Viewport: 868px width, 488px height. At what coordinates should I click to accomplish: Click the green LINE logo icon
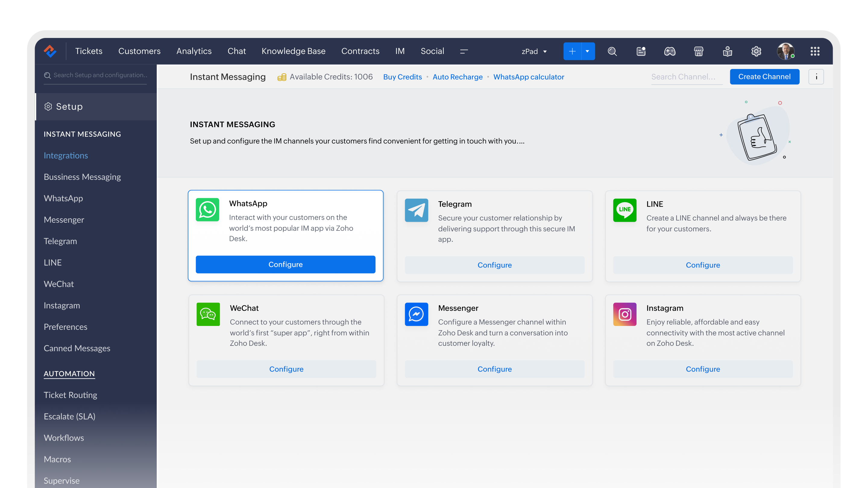pyautogui.click(x=625, y=210)
